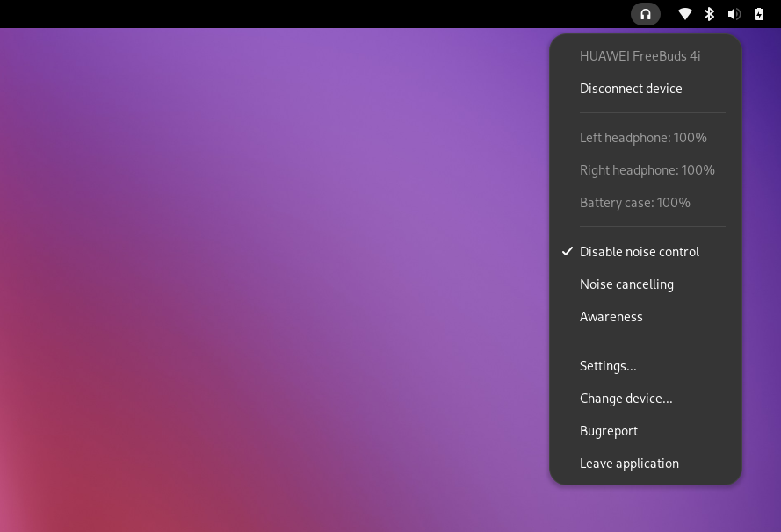Open the Wi-Fi indicator in top bar
The height and width of the screenshot is (532, 781).
[685, 14]
